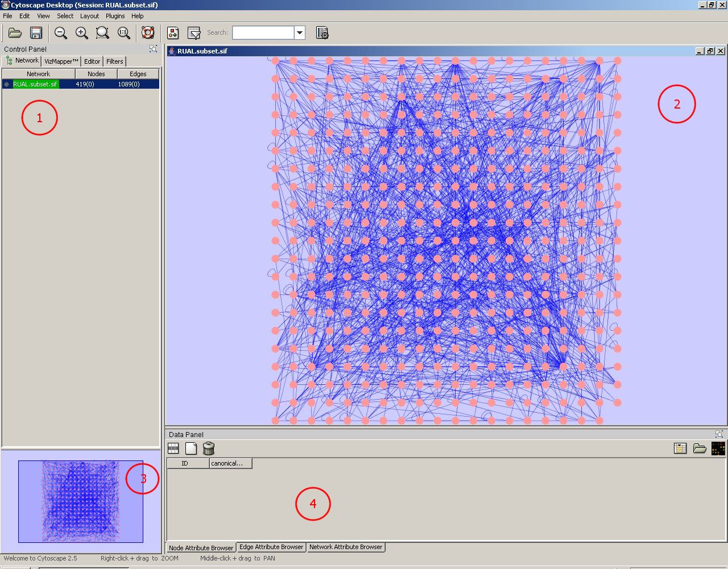Click the network overview thumbnail

[x=80, y=501]
